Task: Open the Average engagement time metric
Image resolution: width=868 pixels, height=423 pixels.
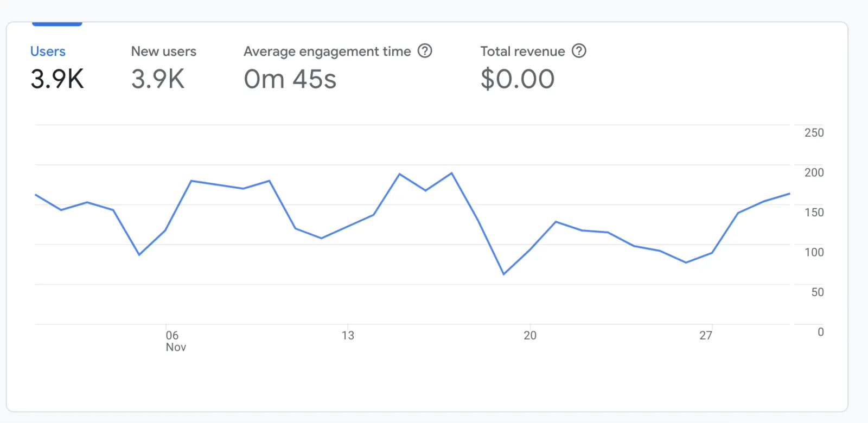Action: tap(327, 52)
